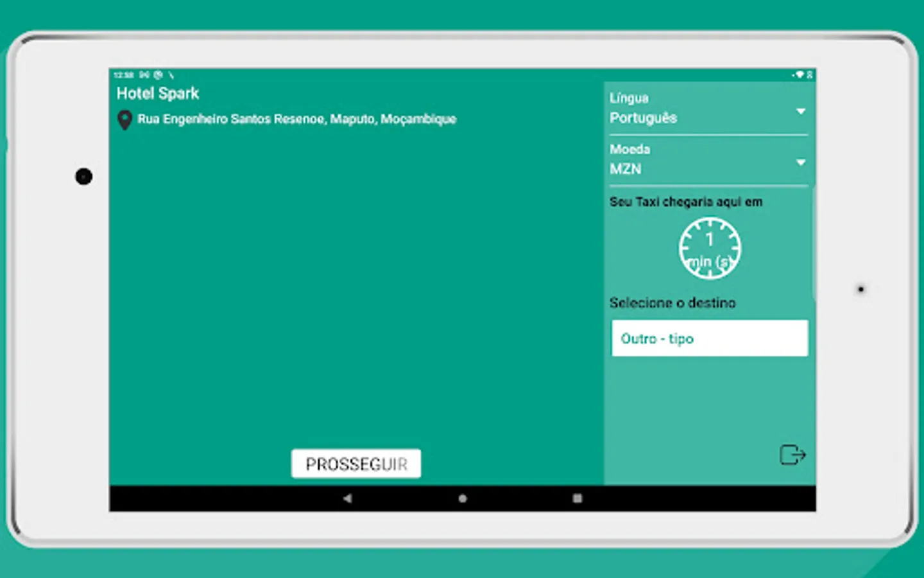Click the PROSSEGUIR button

pos(356,464)
